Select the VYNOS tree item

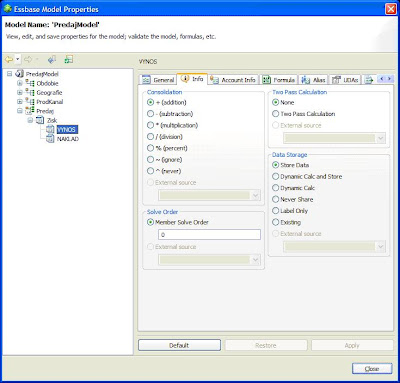tap(67, 129)
